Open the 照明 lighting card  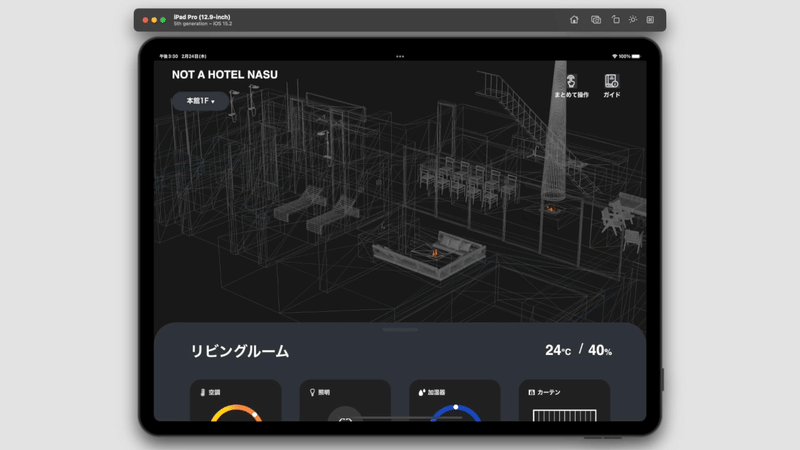pos(345,401)
